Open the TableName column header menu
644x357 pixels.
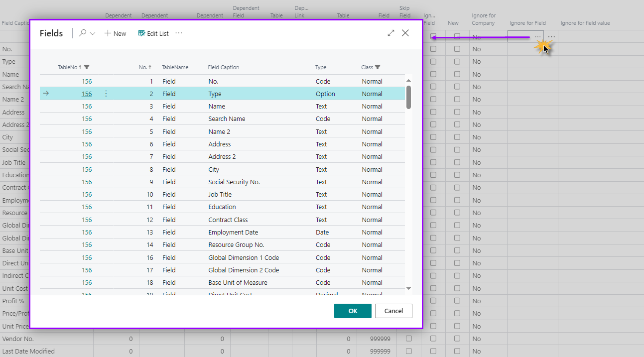(175, 67)
